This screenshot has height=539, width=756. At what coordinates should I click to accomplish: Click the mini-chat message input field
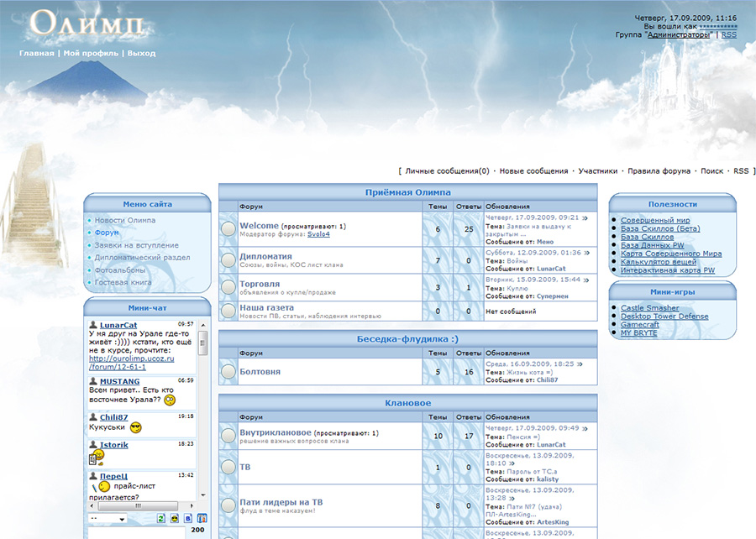pos(136,532)
